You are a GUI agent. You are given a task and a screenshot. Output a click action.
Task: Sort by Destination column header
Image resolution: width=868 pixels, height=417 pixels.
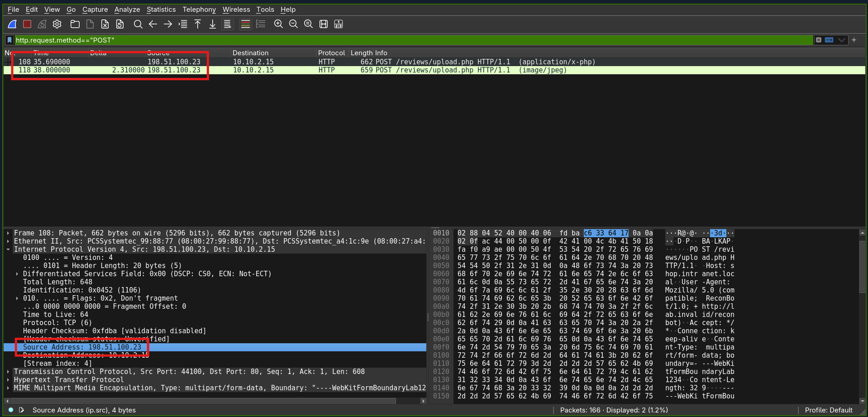(273, 53)
